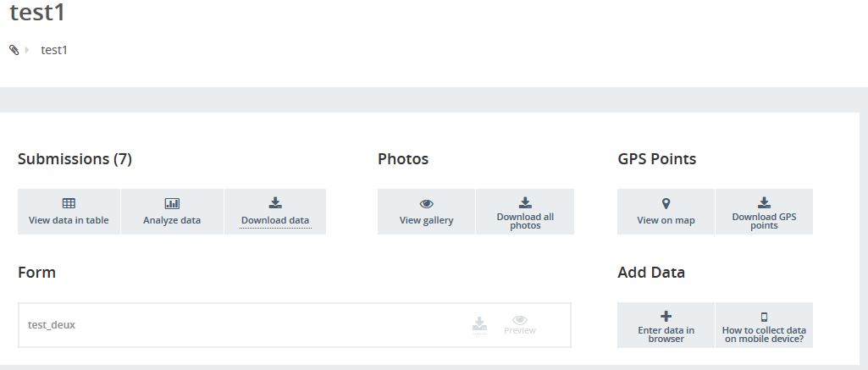
Task: Expand the Download data dropdown
Action: [275, 212]
